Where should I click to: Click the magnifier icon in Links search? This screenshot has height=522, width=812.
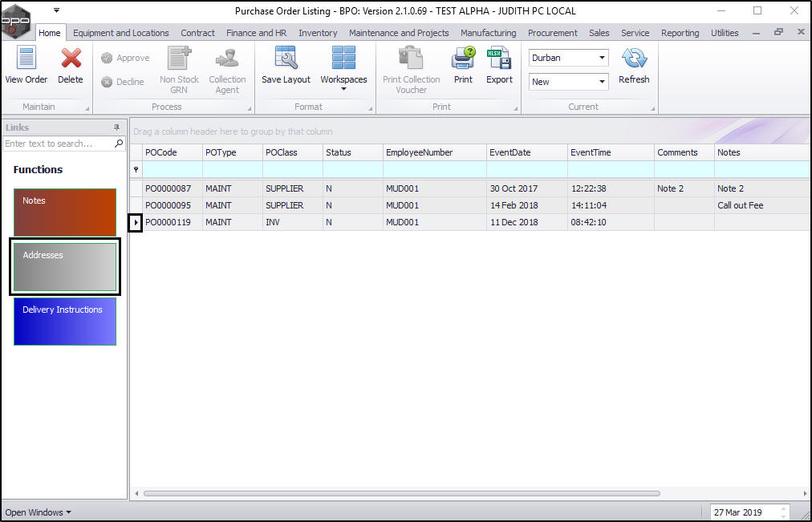click(119, 144)
